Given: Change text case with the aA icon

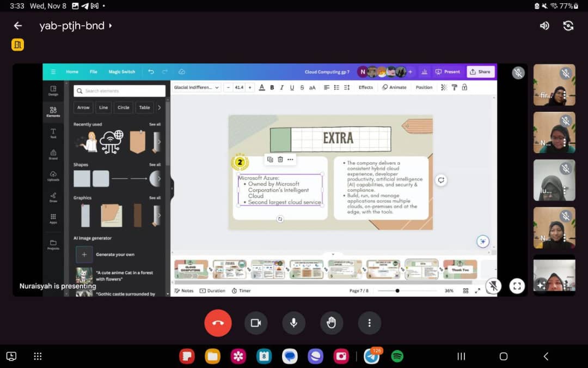Looking at the screenshot, I should click(312, 87).
